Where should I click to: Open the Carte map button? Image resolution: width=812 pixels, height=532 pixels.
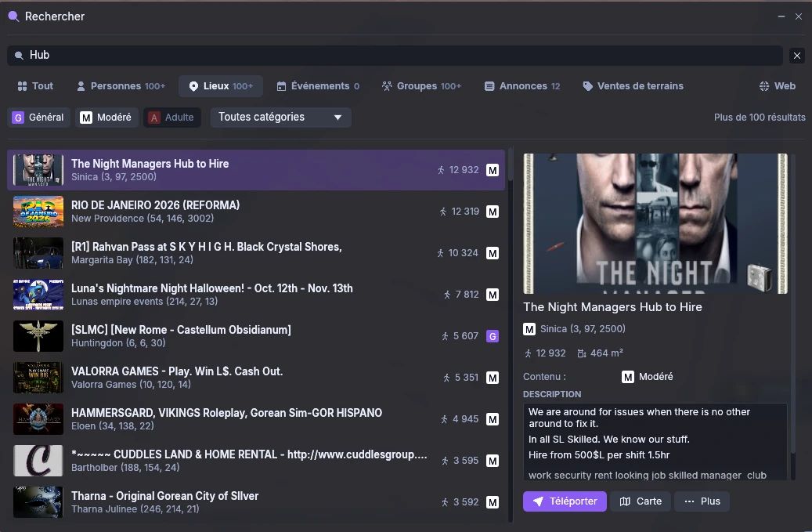(x=641, y=501)
